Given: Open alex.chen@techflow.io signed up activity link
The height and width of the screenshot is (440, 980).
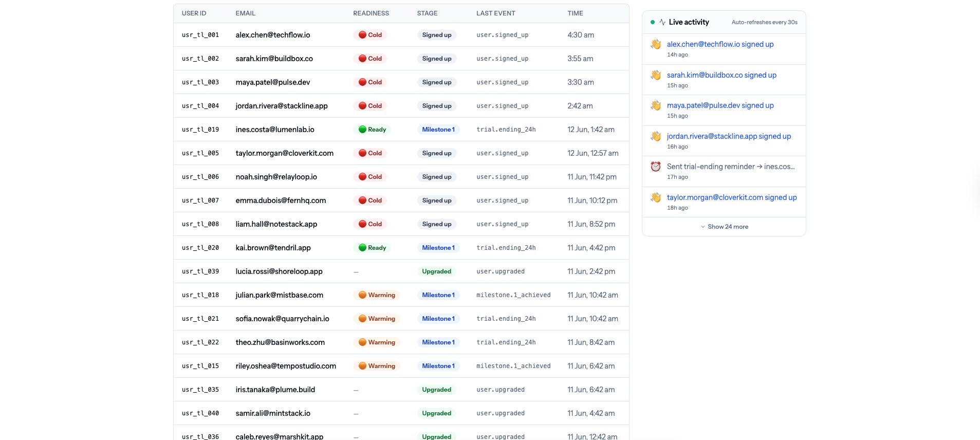Looking at the screenshot, I should pyautogui.click(x=720, y=44).
